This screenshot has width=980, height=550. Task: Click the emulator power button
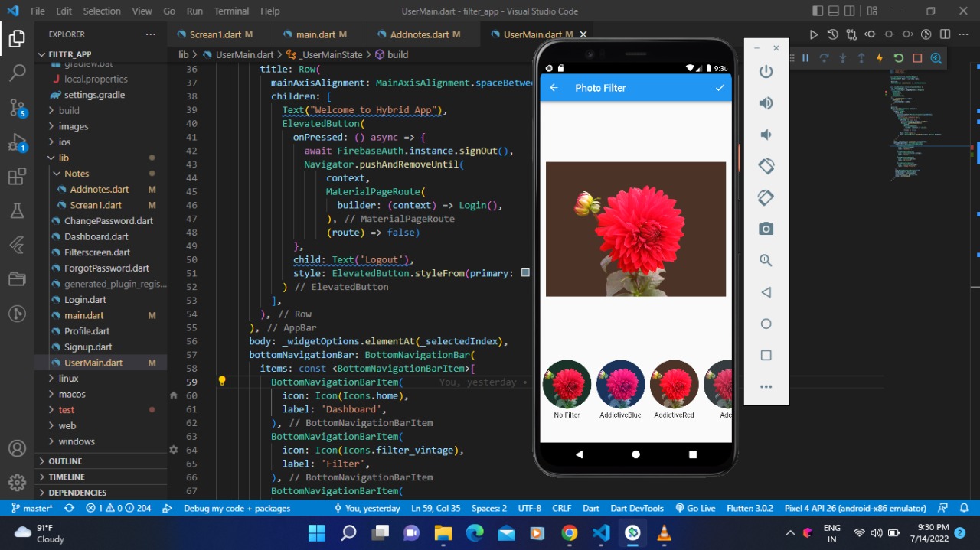[x=766, y=72]
